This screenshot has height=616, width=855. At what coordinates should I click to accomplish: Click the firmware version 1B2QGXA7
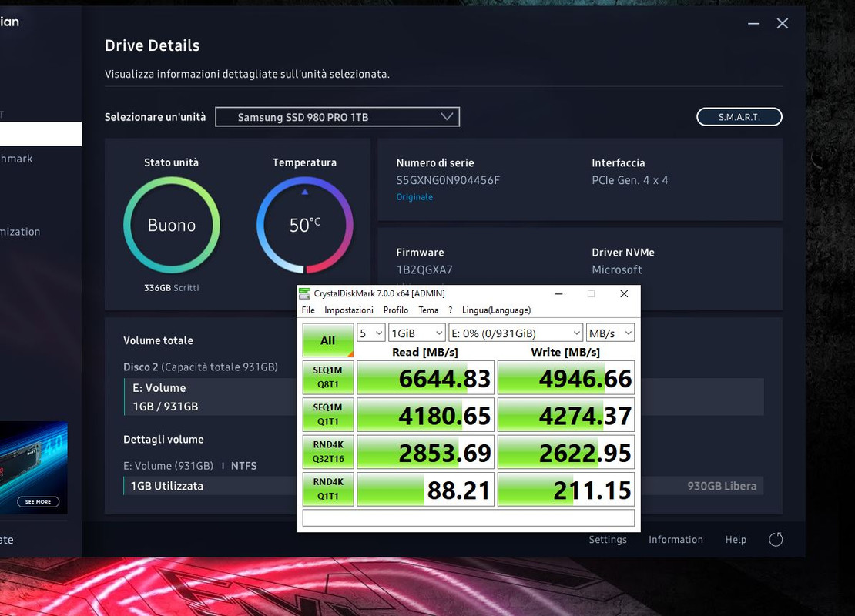point(424,269)
